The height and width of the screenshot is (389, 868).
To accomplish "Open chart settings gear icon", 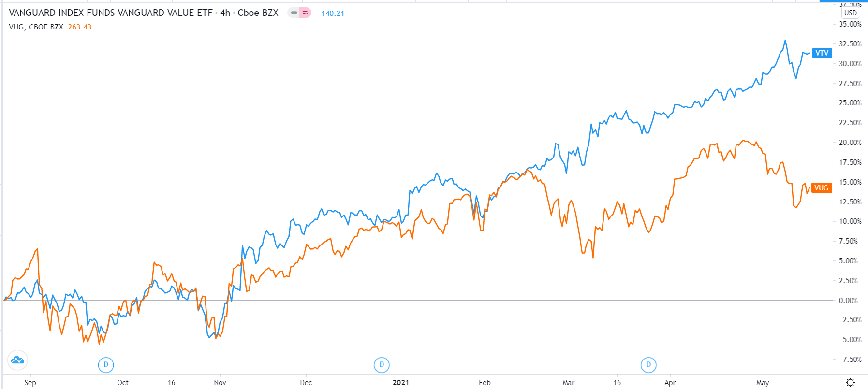I will (x=851, y=383).
